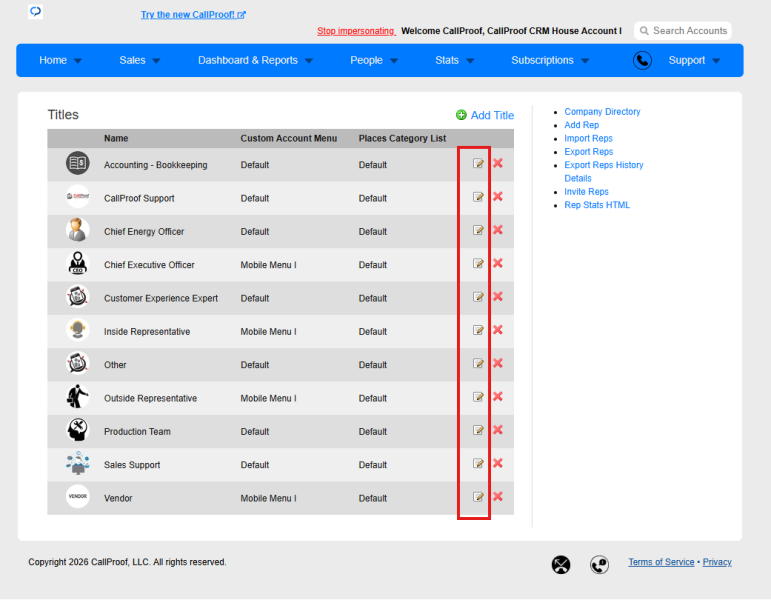The width and height of the screenshot is (771, 600).
Task: Delete the Vendor title row
Action: pyautogui.click(x=498, y=496)
